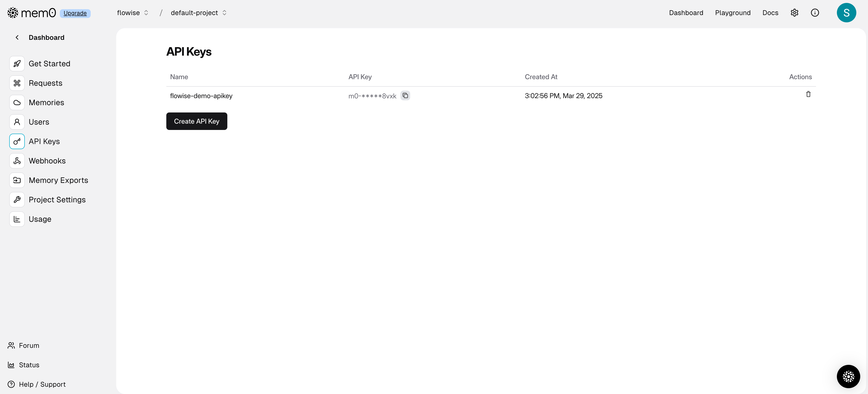This screenshot has height=394, width=868.
Task: Open Docs from top navigation
Action: pyautogui.click(x=770, y=13)
